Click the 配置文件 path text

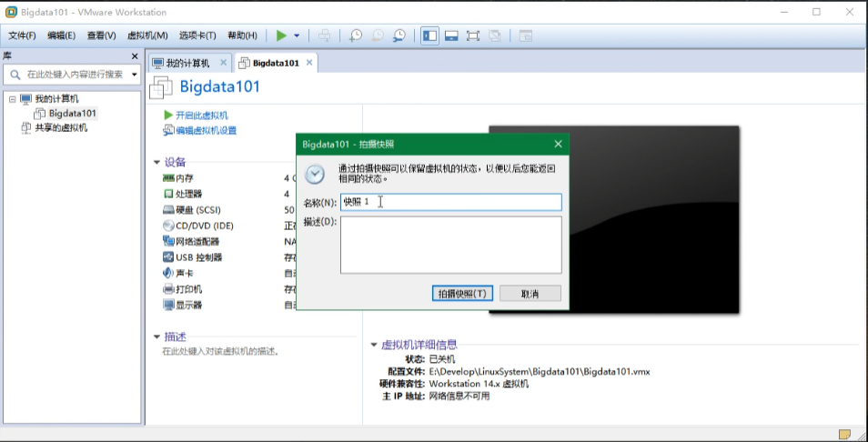pos(540,372)
